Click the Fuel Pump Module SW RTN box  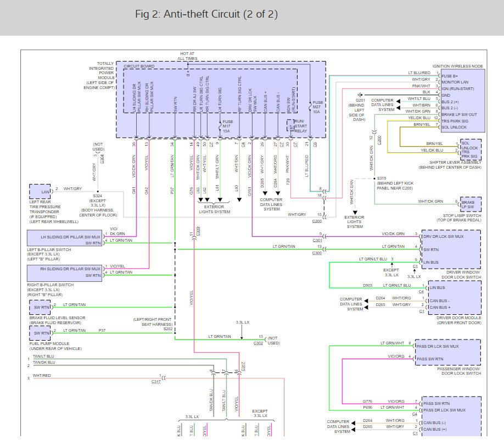click(x=40, y=333)
